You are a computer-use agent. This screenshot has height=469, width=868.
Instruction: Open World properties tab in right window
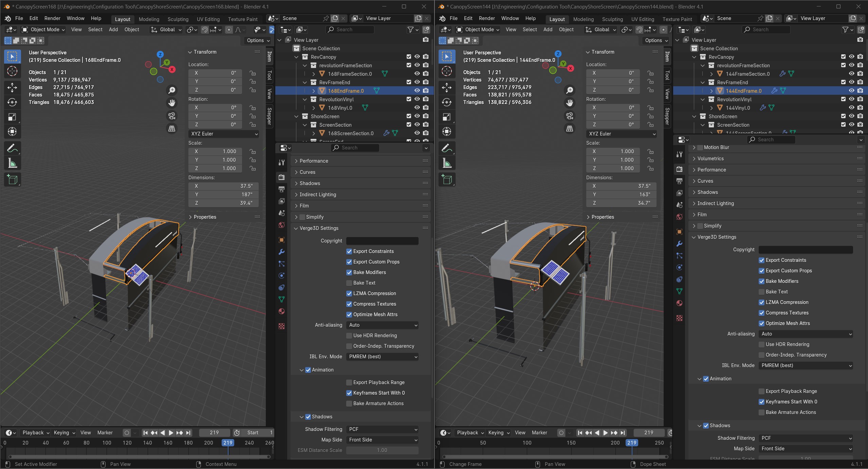pyautogui.click(x=679, y=217)
